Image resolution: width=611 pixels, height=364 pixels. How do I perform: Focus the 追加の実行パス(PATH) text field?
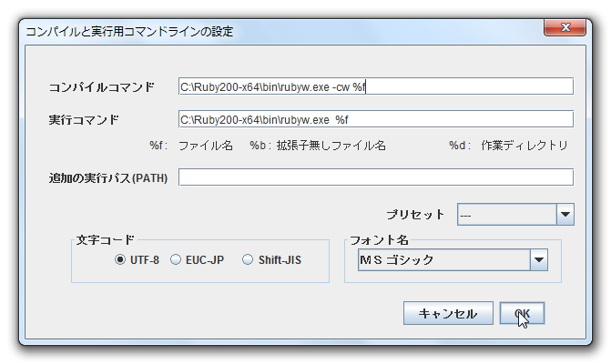point(376,177)
